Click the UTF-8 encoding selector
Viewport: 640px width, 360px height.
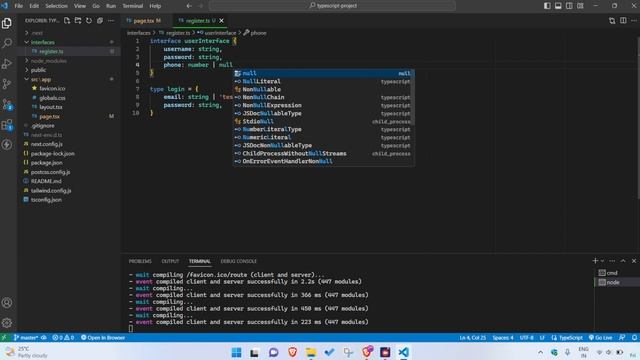click(x=527, y=338)
